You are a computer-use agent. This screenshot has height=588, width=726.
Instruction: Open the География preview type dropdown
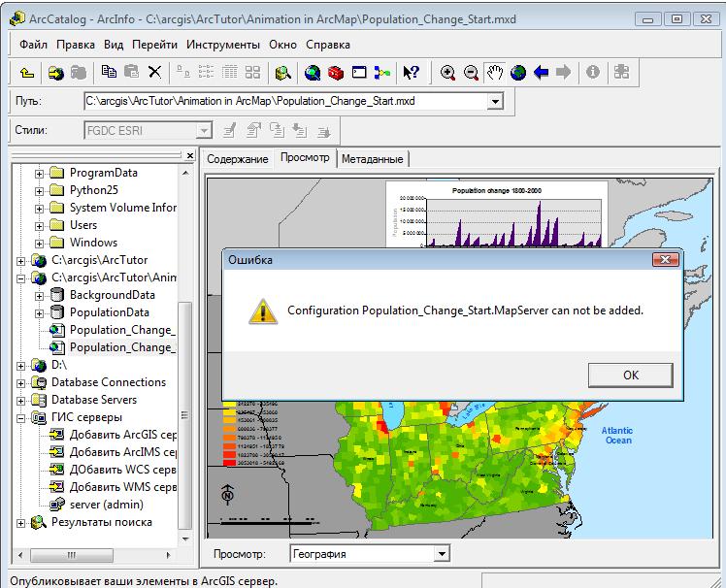[442, 554]
